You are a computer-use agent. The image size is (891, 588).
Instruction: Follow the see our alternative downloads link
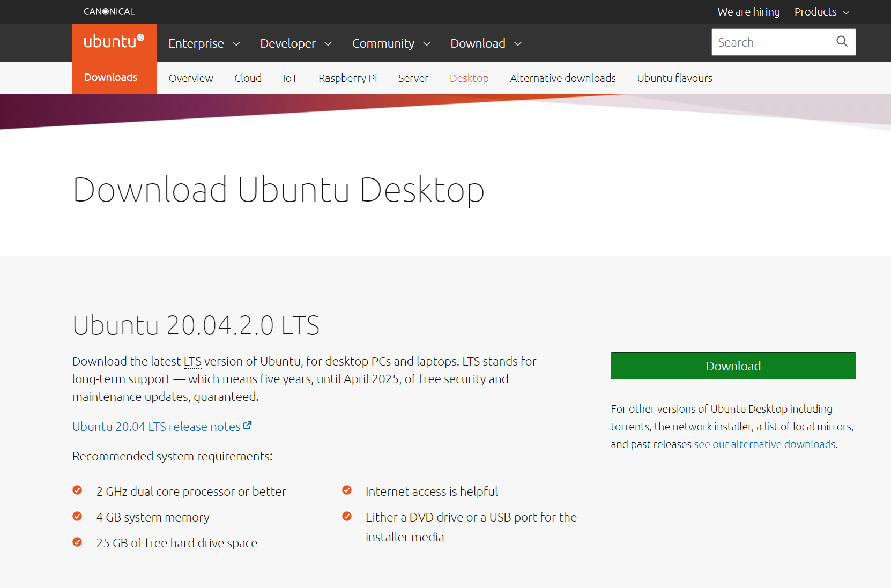[764, 444]
